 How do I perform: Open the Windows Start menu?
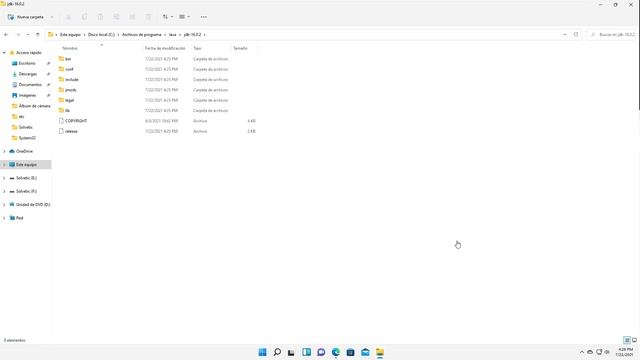[x=262, y=352]
